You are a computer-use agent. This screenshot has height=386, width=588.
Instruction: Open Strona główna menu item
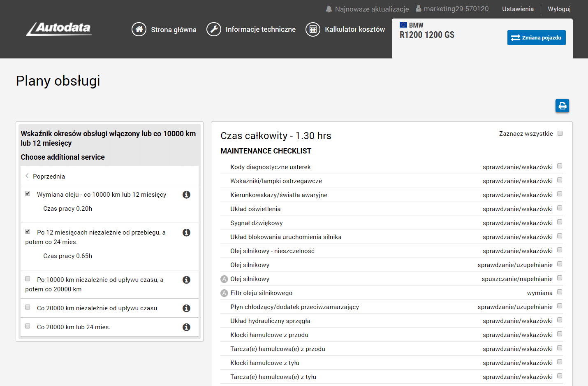(x=174, y=30)
